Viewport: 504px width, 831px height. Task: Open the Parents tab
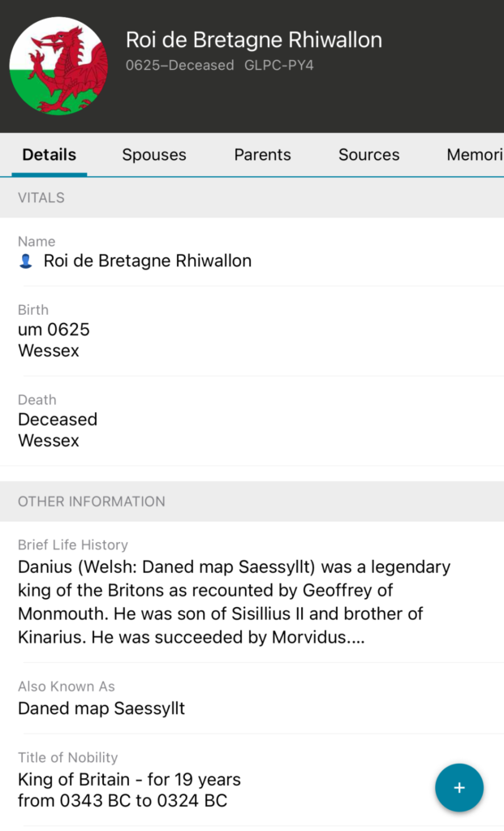[x=262, y=155]
